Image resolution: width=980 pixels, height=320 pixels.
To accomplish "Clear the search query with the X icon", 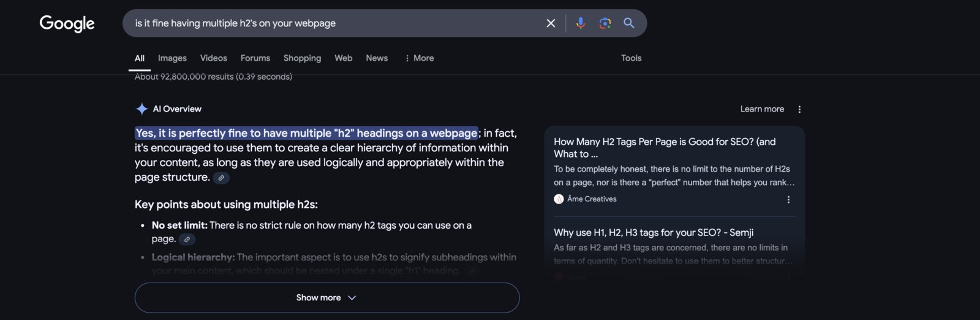I will [x=551, y=23].
